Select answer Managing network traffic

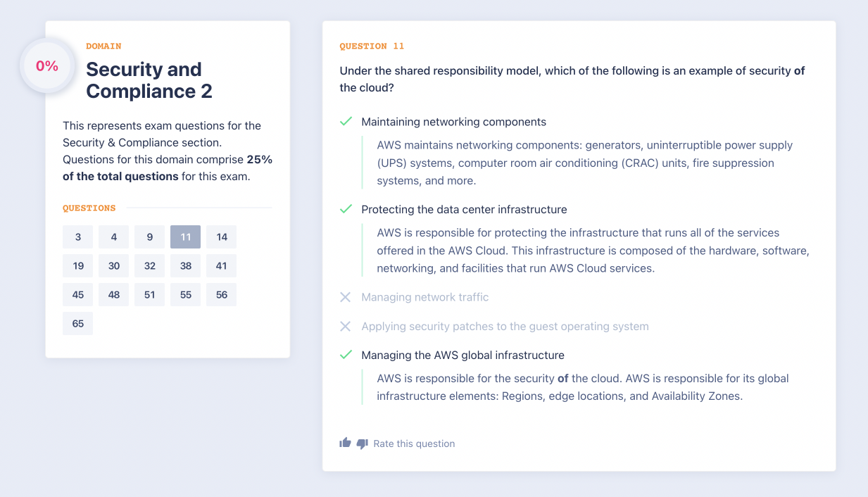(424, 297)
